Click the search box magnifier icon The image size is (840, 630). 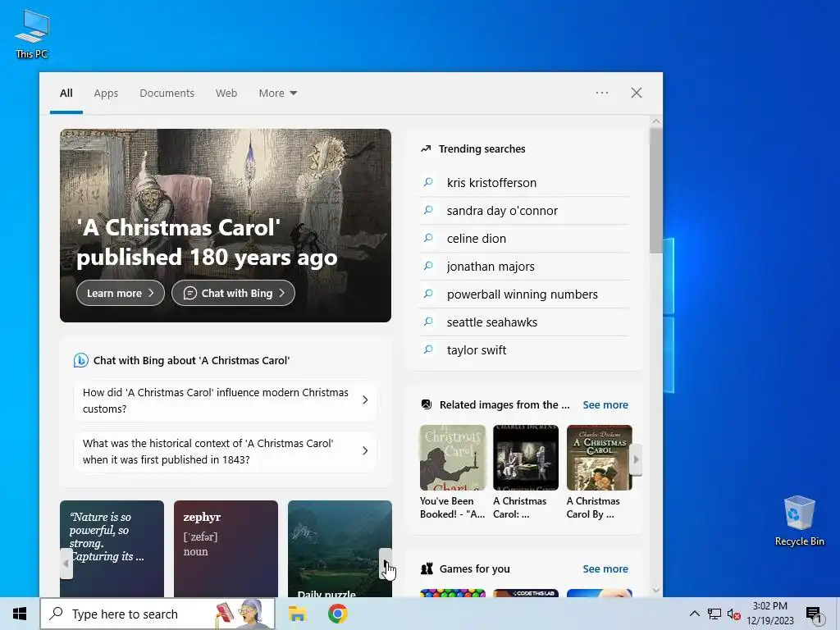tap(56, 614)
